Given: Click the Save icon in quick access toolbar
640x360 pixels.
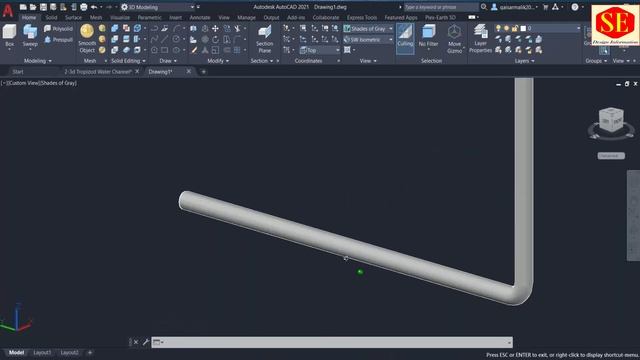Looking at the screenshot, I should pyautogui.click(x=43, y=7).
